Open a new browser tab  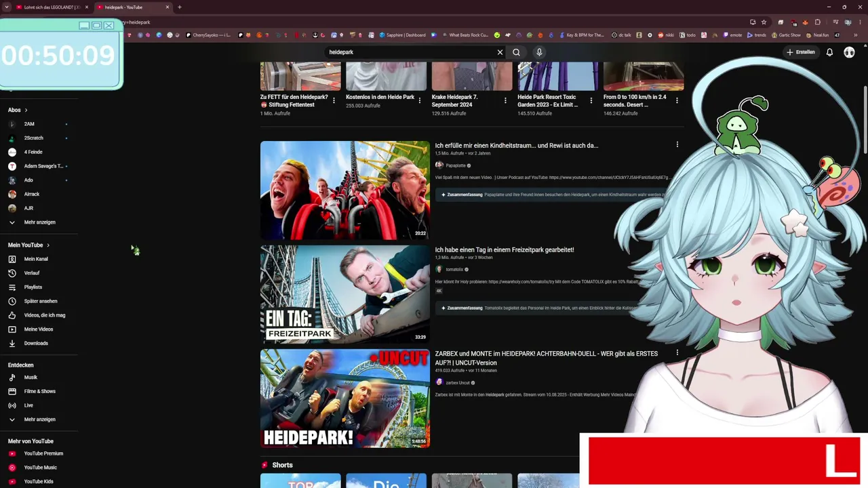point(180,7)
